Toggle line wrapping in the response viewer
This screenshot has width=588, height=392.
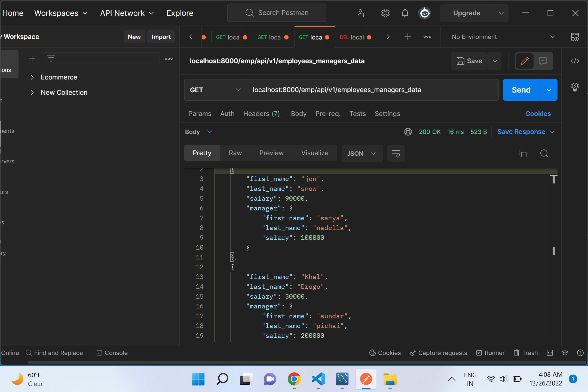[x=396, y=154]
